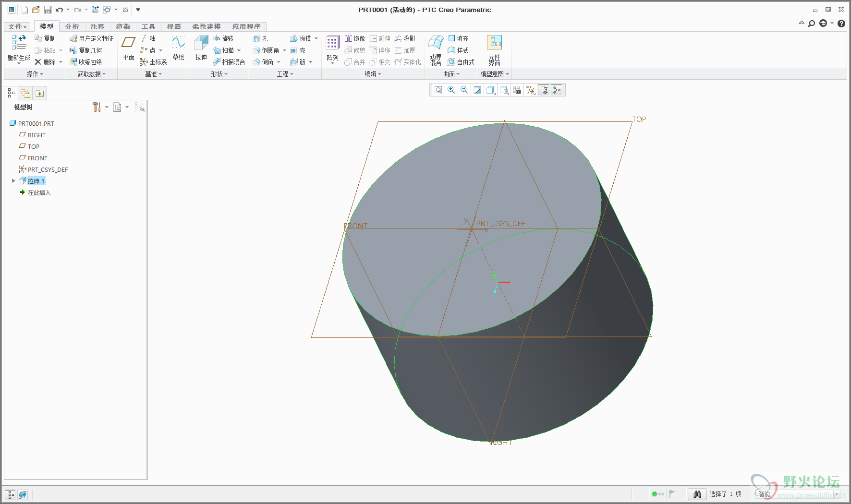The image size is (851, 504).
Task: Click the Axis (轴) datum tool
Action: click(148, 38)
